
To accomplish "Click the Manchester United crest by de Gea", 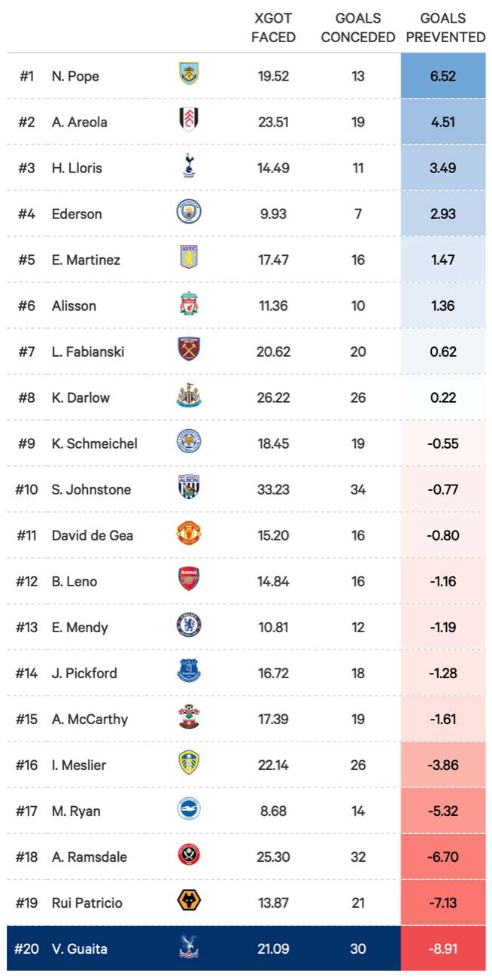I will pos(189,534).
